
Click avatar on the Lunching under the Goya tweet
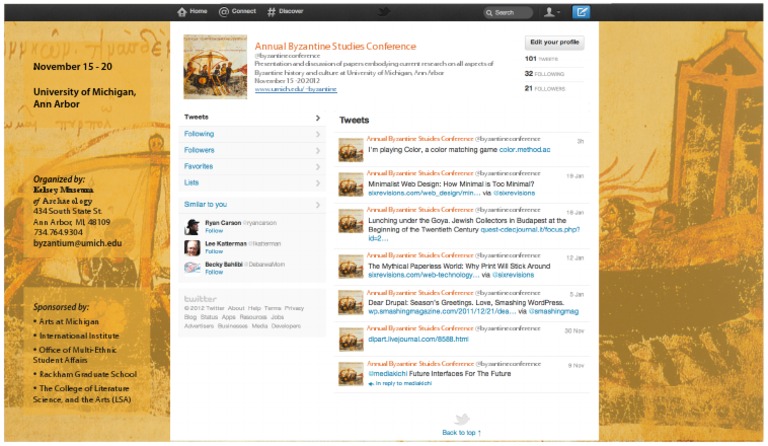(351, 221)
